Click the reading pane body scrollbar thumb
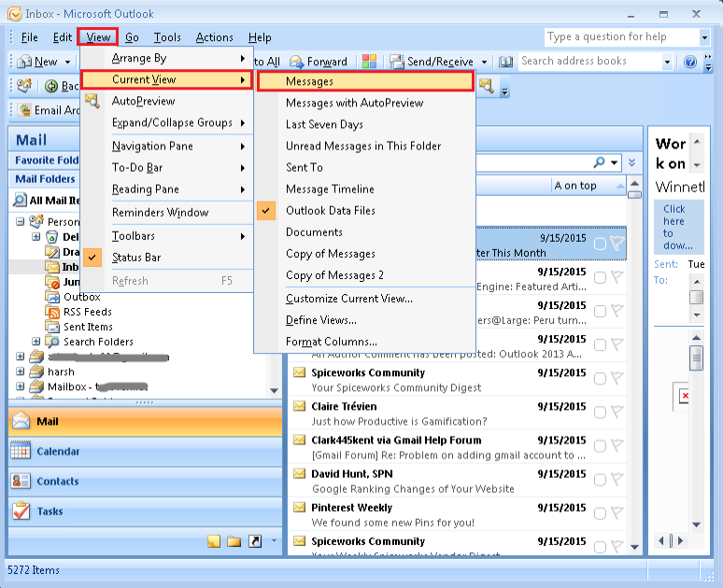 (x=696, y=357)
